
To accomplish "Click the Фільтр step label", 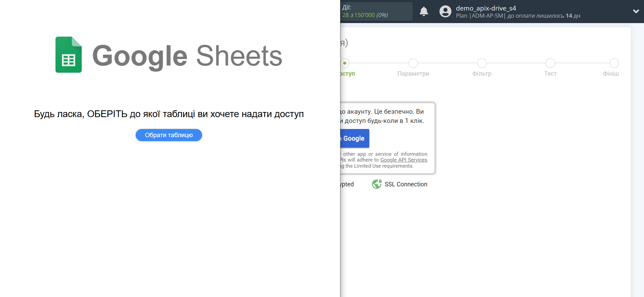I will pos(482,74).
